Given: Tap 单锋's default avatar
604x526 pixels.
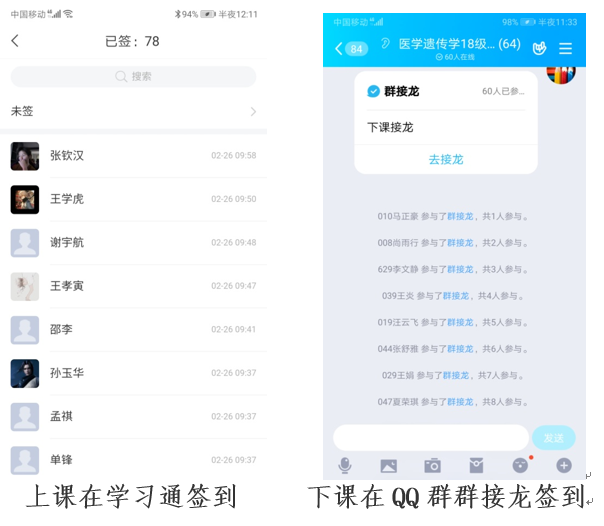Looking at the screenshot, I should [x=25, y=461].
